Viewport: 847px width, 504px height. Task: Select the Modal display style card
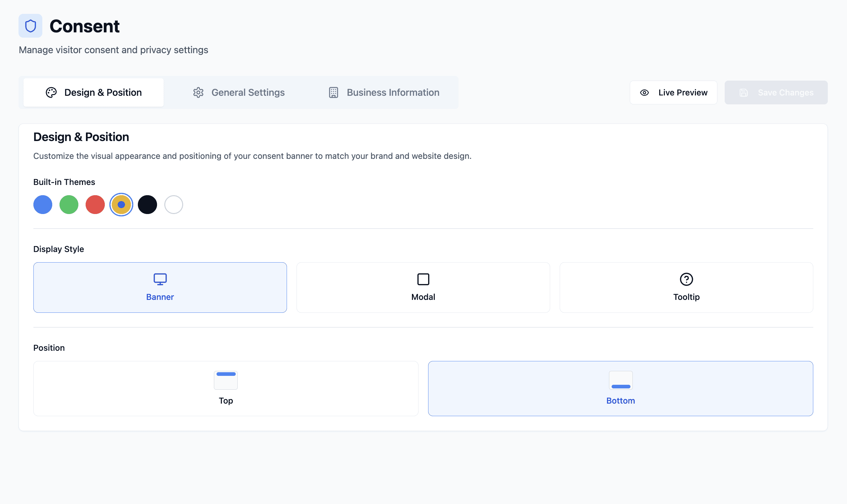coord(423,287)
